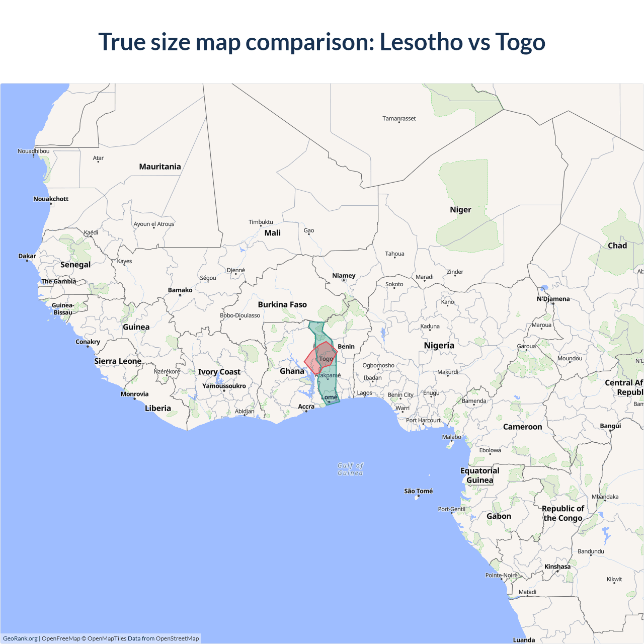Image resolution: width=644 pixels, height=644 pixels.
Task: Click the page title heading text
Action: [x=322, y=42]
